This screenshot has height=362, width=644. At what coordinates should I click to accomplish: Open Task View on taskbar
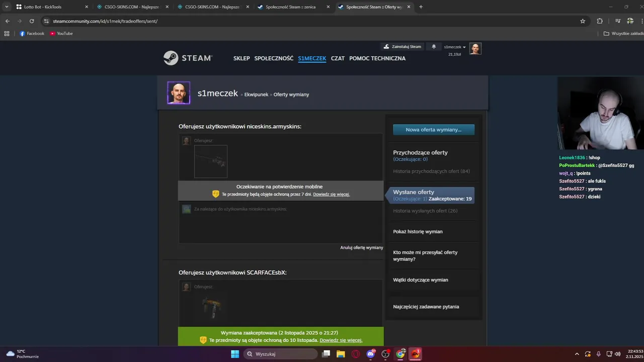coord(326,354)
